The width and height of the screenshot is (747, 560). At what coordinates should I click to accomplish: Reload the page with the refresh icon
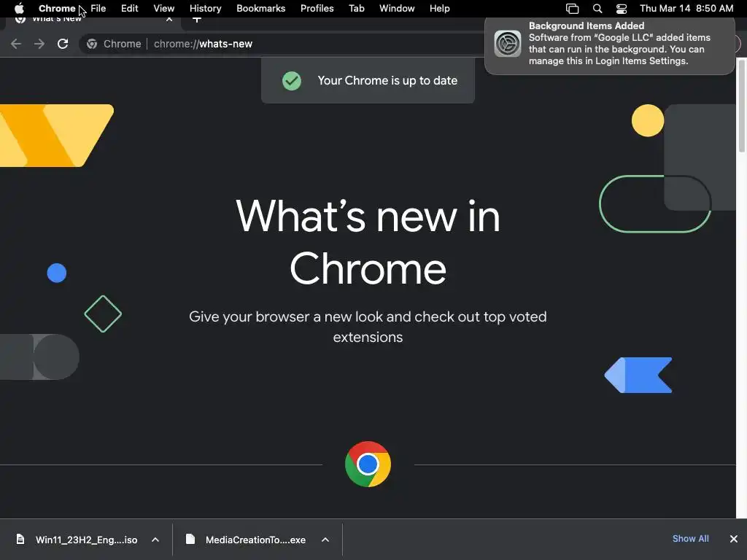coord(63,44)
